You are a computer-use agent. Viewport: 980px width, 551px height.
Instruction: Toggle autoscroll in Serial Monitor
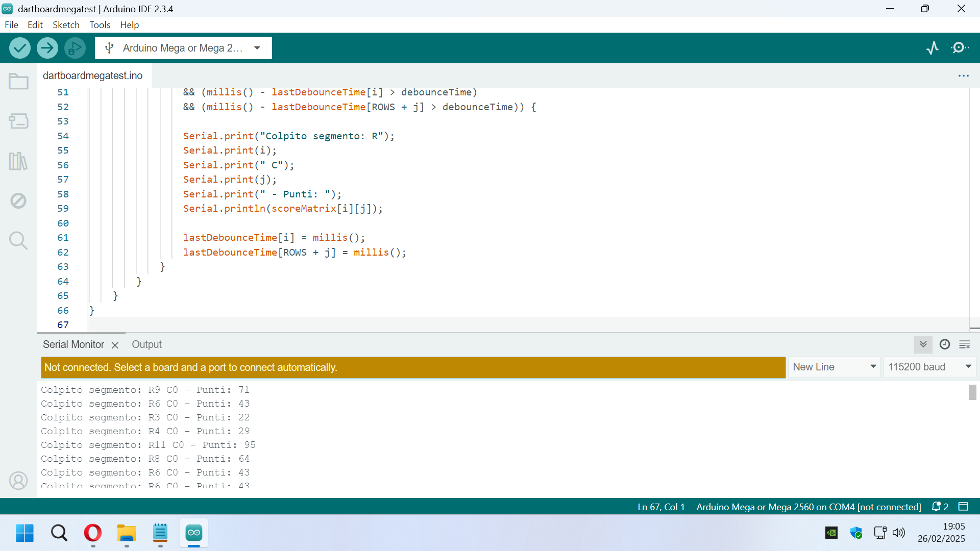(923, 344)
